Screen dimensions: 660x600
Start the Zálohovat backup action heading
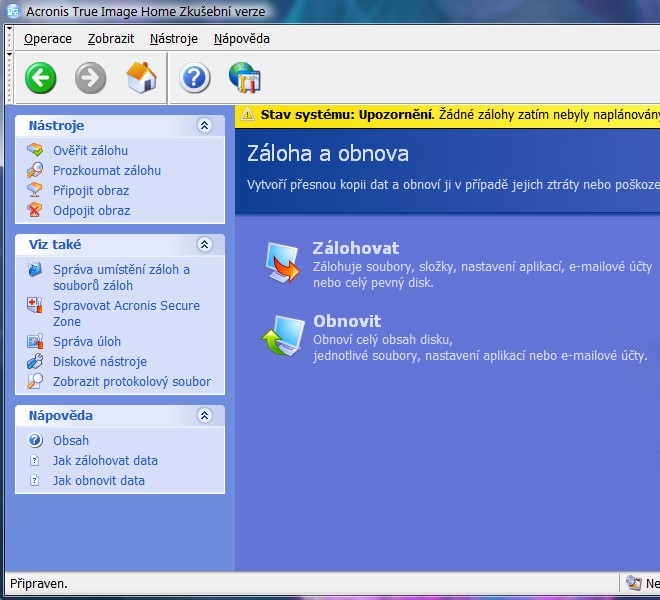(x=356, y=248)
